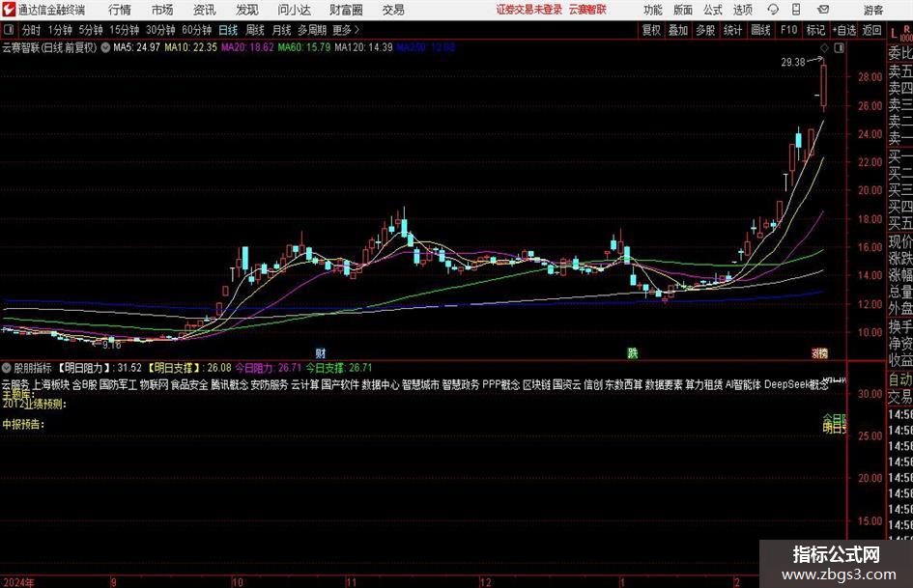The image size is (913, 588).
Task: Click the 复权 toolbar button
Action: point(651,30)
